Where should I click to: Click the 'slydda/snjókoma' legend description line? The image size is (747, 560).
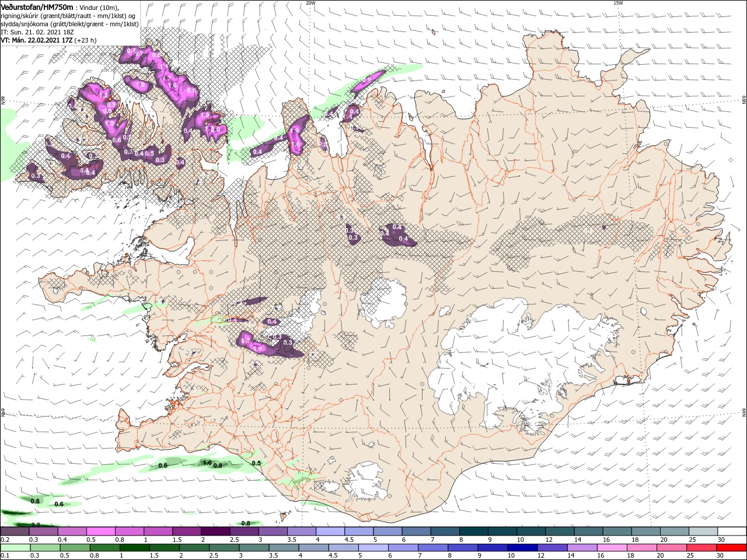(x=69, y=24)
